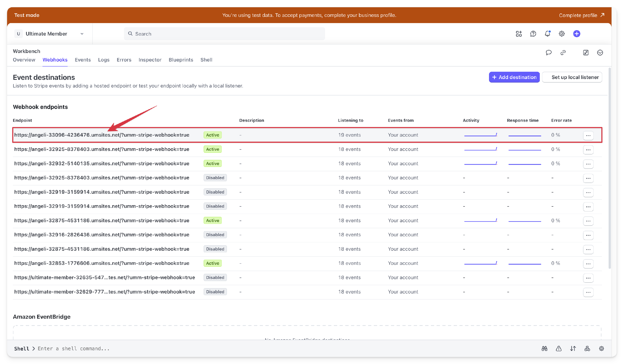The width and height of the screenshot is (624, 364).
Task: Open the apps grid icon in header
Action: (x=519, y=34)
